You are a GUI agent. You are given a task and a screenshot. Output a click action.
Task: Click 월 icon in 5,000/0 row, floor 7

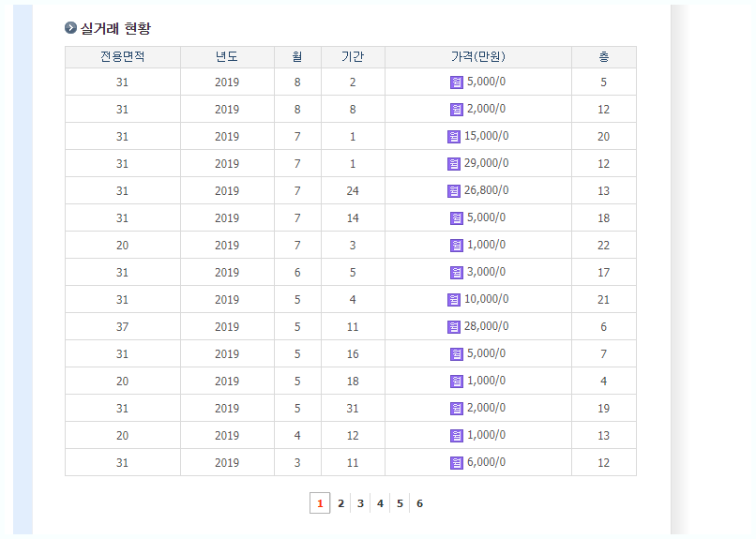pyautogui.click(x=457, y=354)
